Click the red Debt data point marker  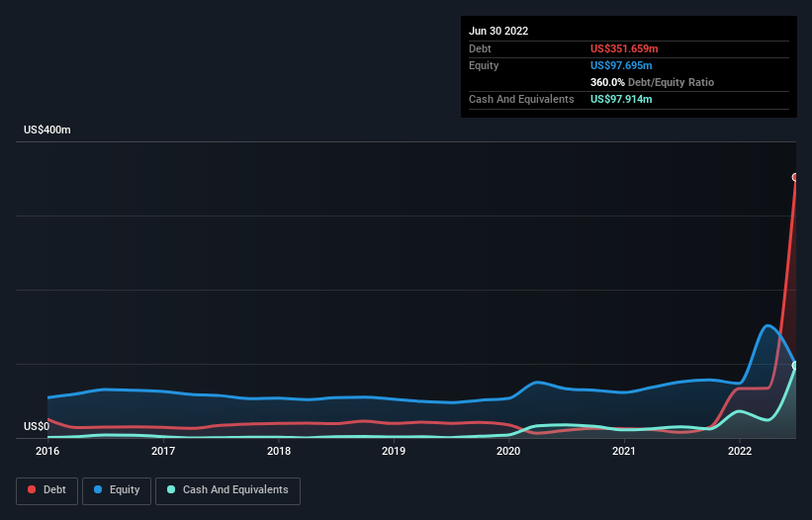pos(795,178)
